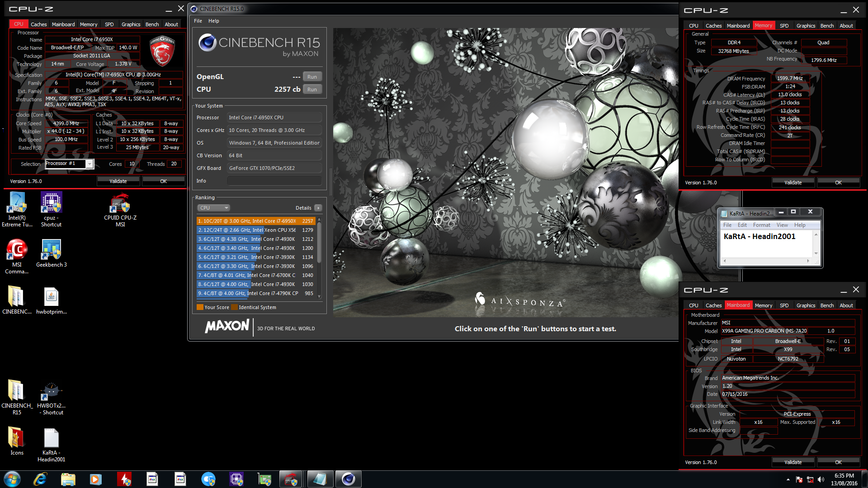This screenshot has width=868, height=488.
Task: Open HWBOTx2 shortcut desktop icon
Action: pyautogui.click(x=51, y=397)
